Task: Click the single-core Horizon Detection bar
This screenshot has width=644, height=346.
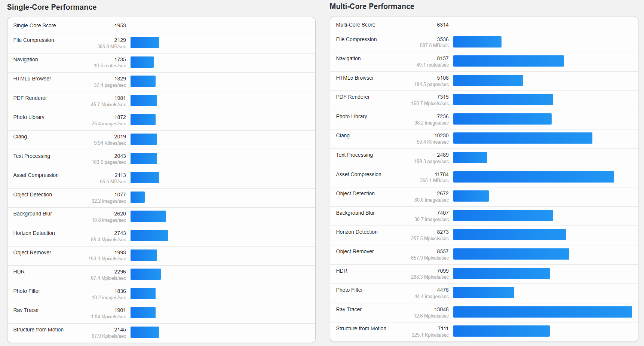Action: (x=149, y=236)
